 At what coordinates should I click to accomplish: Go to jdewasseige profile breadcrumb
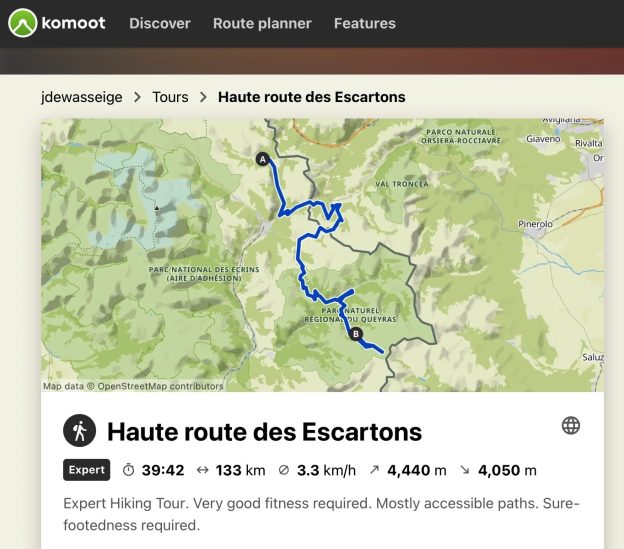(82, 97)
